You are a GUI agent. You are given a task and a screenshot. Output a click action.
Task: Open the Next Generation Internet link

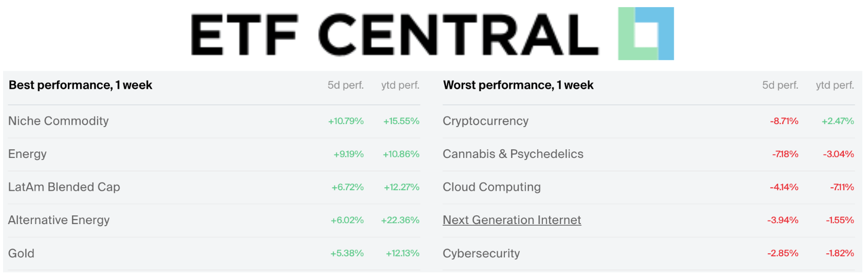click(x=512, y=220)
